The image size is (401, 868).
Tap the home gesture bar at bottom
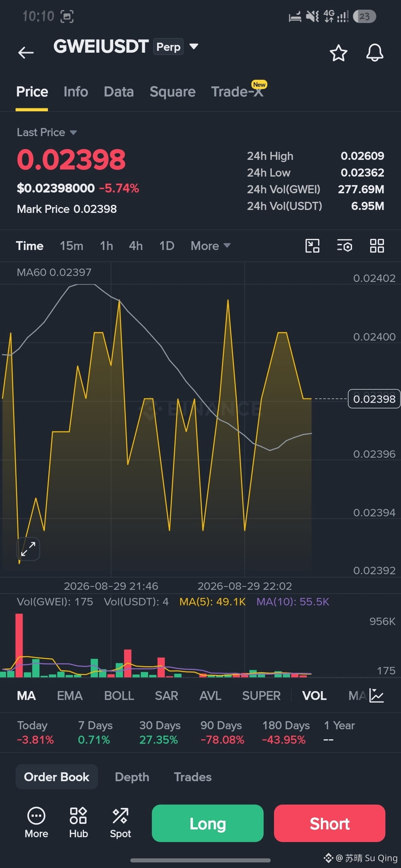click(x=200, y=860)
